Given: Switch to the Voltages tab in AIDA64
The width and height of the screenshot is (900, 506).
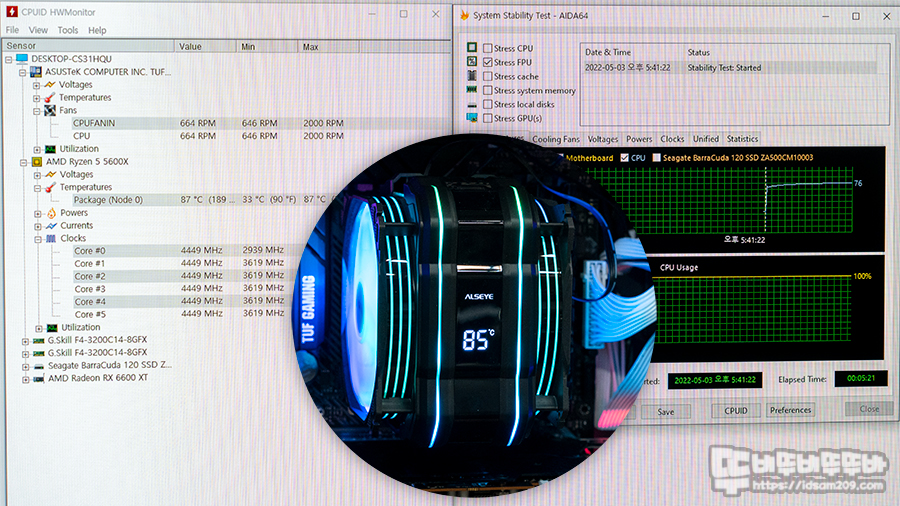Looking at the screenshot, I should 603,139.
